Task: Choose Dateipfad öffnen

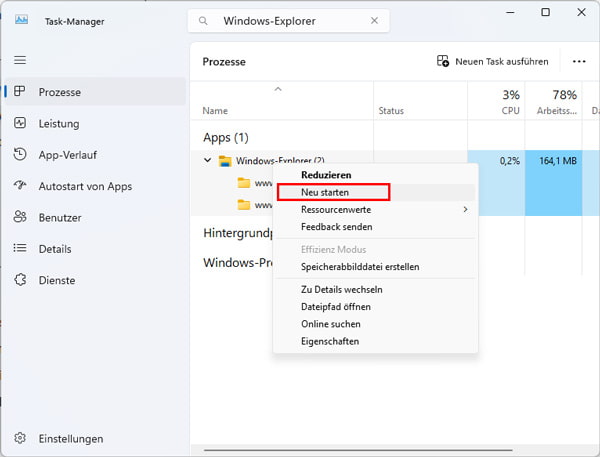Action: pos(375,307)
